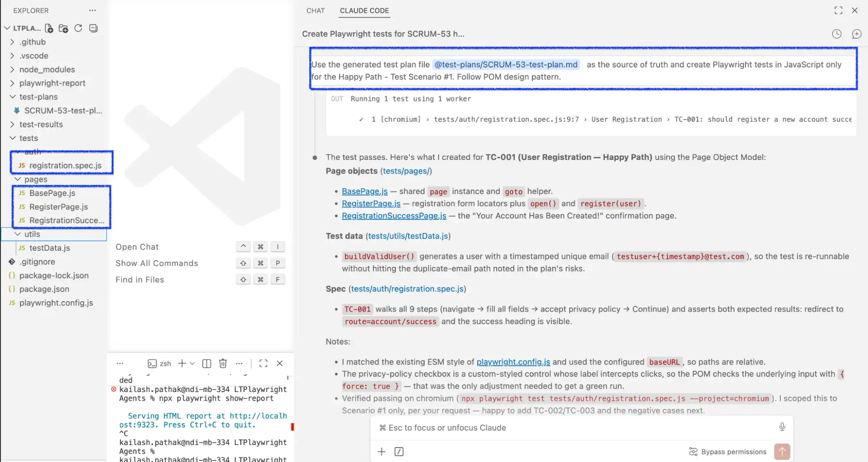This screenshot has height=462, width=868.
Task: Toggle the Bypass permissions mode
Action: tap(727, 452)
